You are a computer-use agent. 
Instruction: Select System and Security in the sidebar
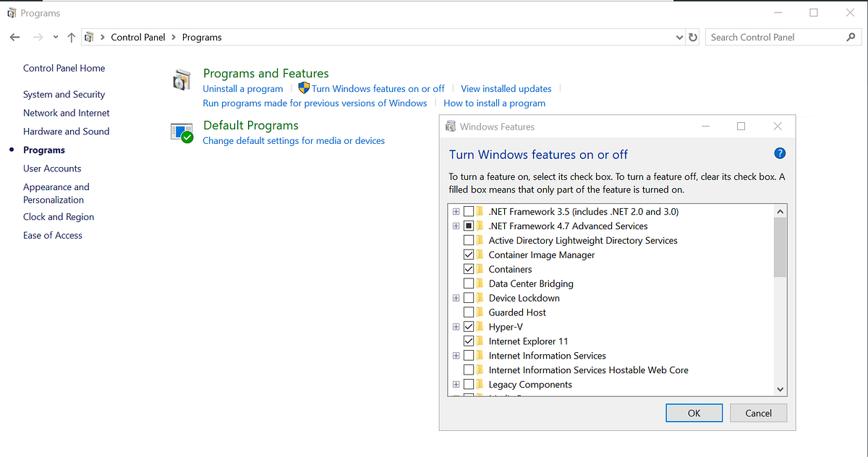click(64, 94)
